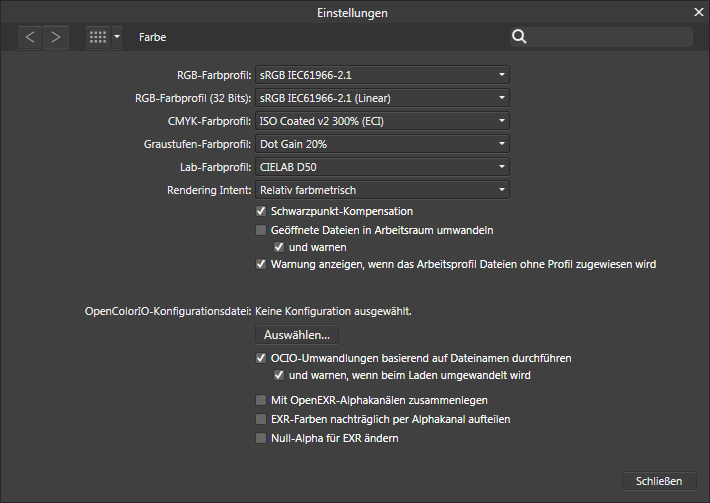Click the magnifier search icon
The width and height of the screenshot is (710, 503).
point(519,37)
